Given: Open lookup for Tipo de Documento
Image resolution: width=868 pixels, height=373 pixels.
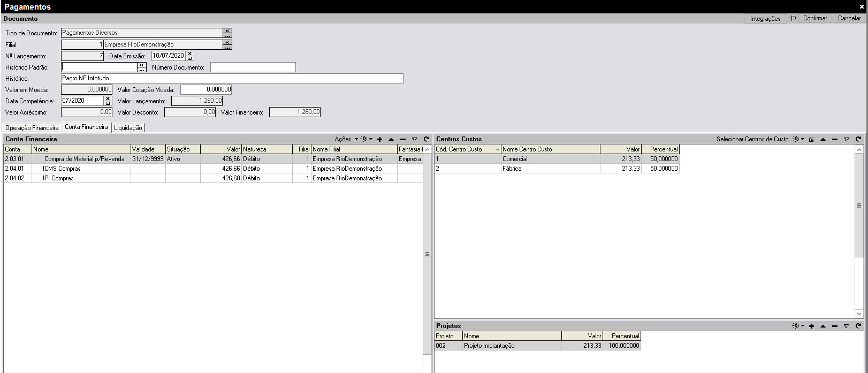Looking at the screenshot, I should click(x=227, y=35).
